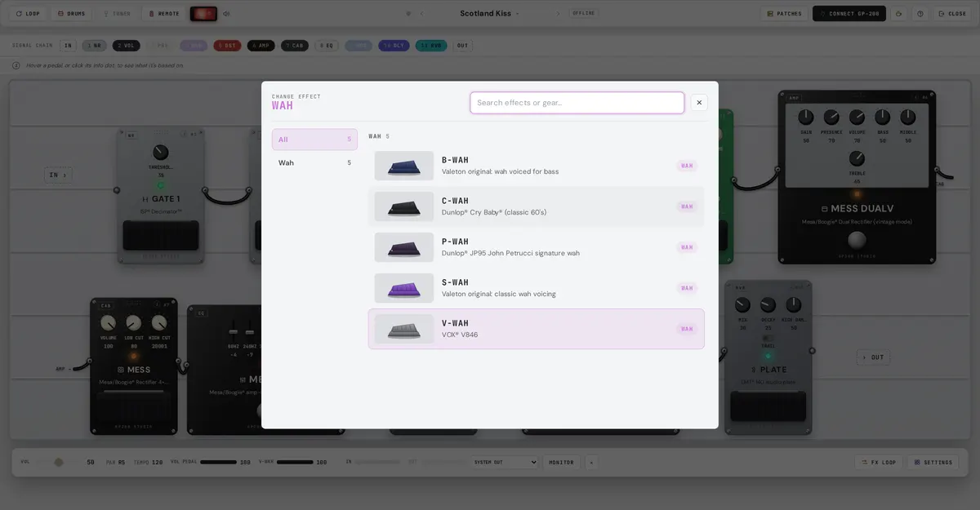Choose the B-WAH effect
980x510 pixels.
click(536, 166)
